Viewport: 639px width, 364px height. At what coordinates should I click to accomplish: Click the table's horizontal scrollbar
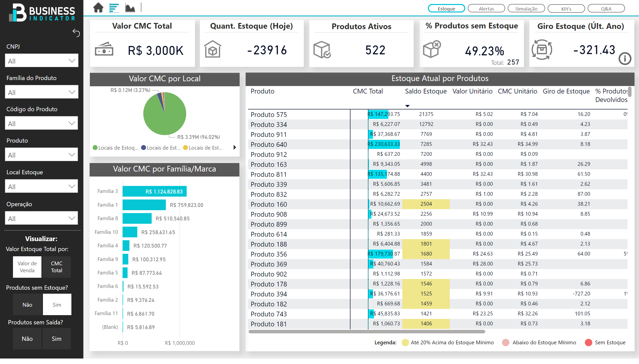(367, 332)
